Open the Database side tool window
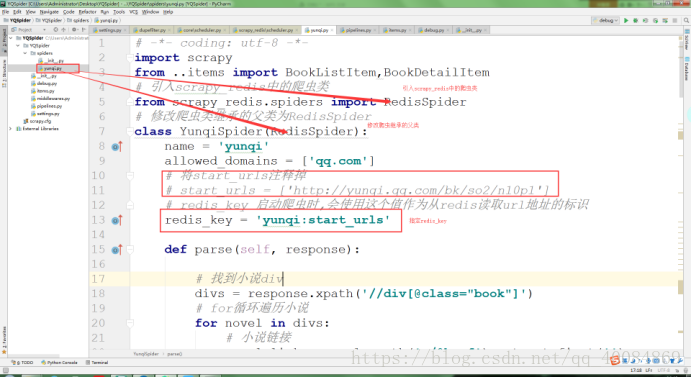This screenshot has height=378, width=692. [x=687, y=68]
